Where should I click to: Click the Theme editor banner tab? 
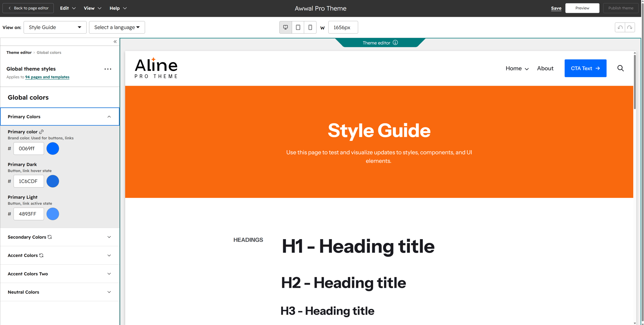[380, 43]
